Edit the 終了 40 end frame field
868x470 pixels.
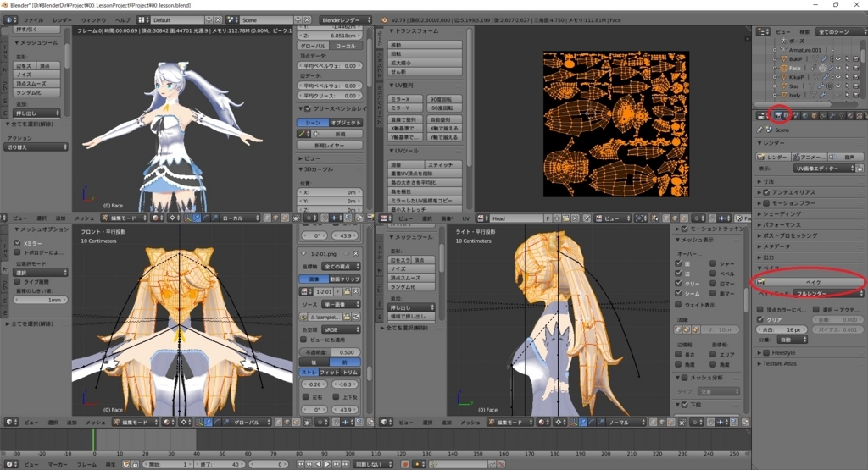pos(220,464)
